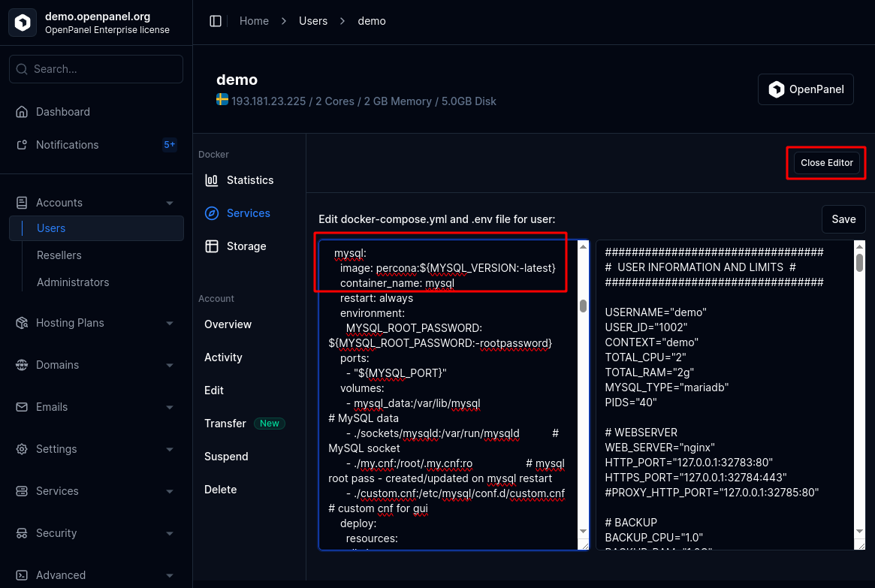Click the New badge beside Transfer
This screenshot has height=588, width=875.
coord(269,424)
